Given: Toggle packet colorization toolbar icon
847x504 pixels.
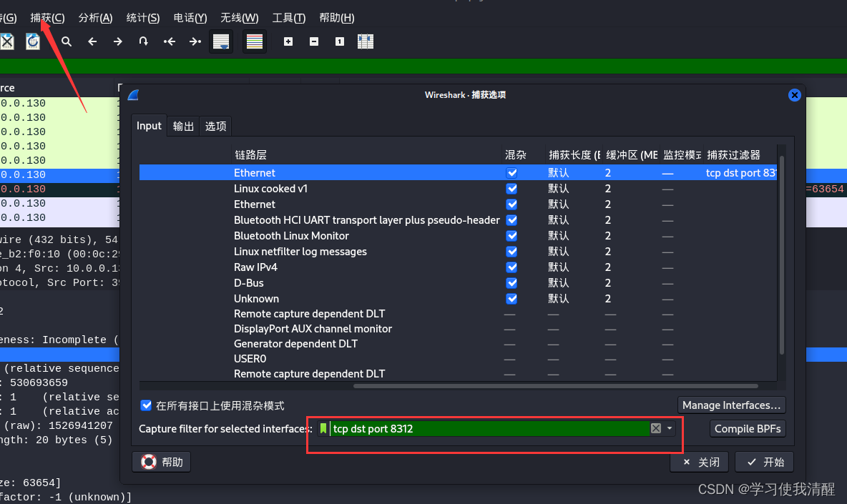Looking at the screenshot, I should [x=255, y=41].
